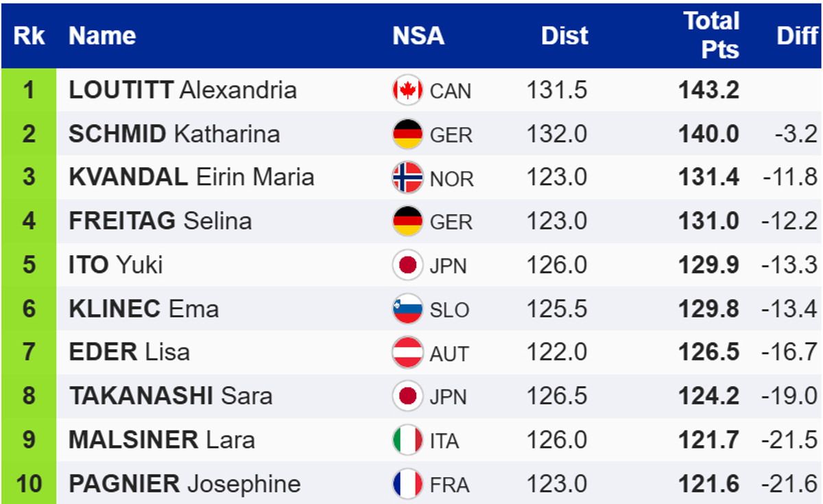Click EDER Lisa's total points 126.5

709,352
